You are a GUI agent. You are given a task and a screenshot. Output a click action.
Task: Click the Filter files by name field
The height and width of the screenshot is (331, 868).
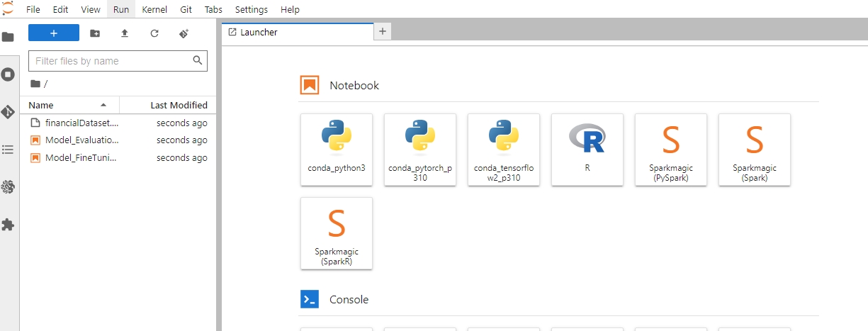click(x=112, y=61)
